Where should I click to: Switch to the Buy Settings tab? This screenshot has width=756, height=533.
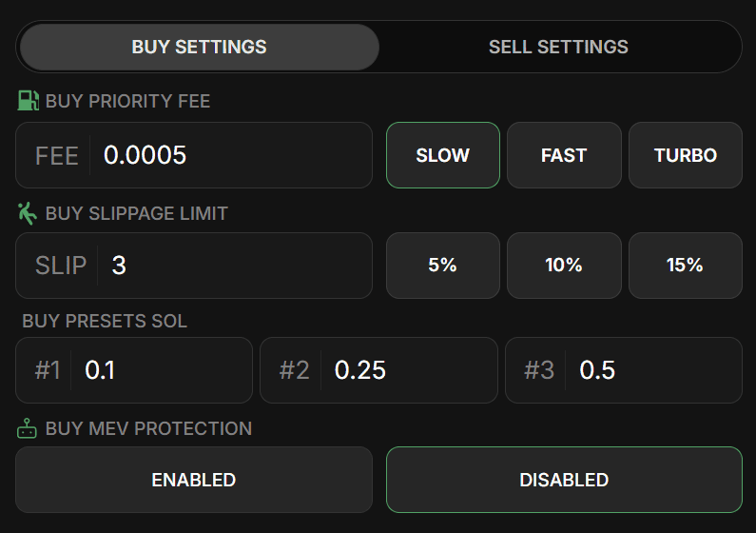(x=199, y=48)
